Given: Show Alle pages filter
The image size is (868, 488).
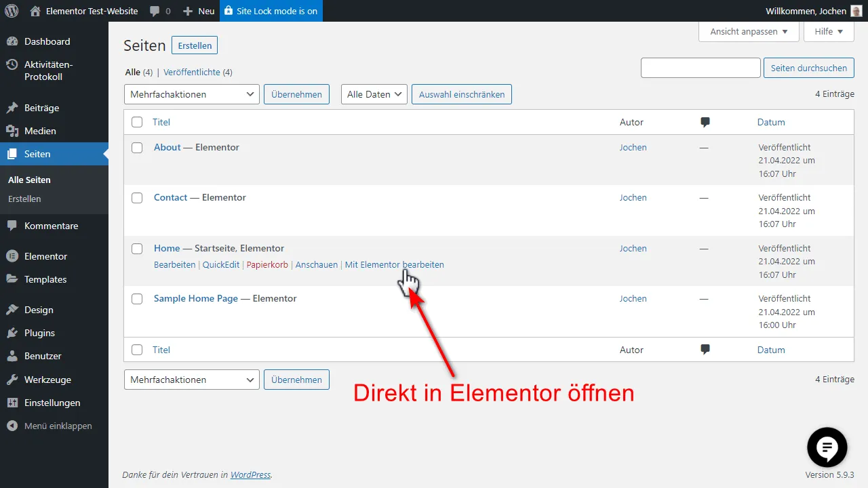Looking at the screenshot, I should (x=133, y=72).
